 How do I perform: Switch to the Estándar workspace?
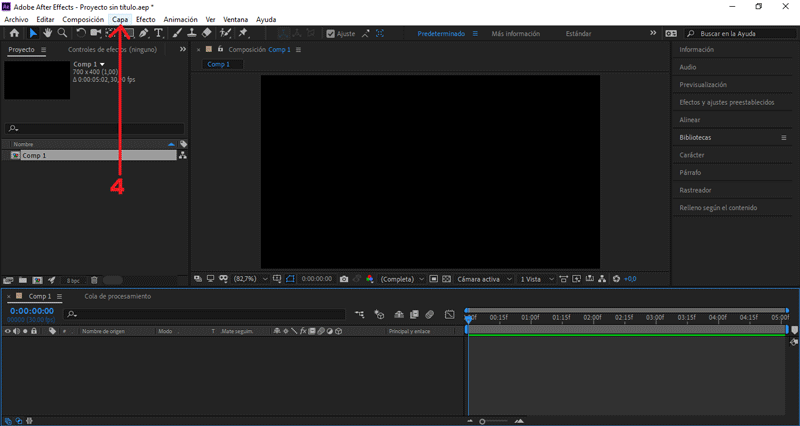point(579,34)
